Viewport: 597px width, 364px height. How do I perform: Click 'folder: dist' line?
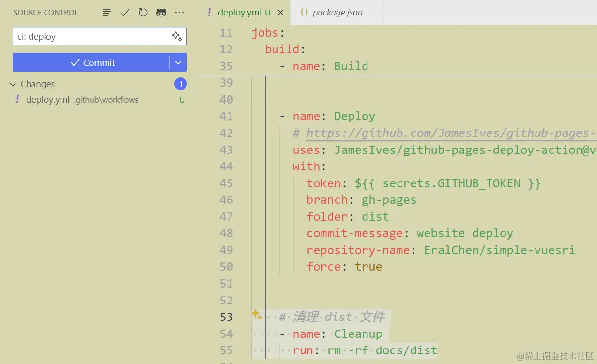pyautogui.click(x=348, y=216)
